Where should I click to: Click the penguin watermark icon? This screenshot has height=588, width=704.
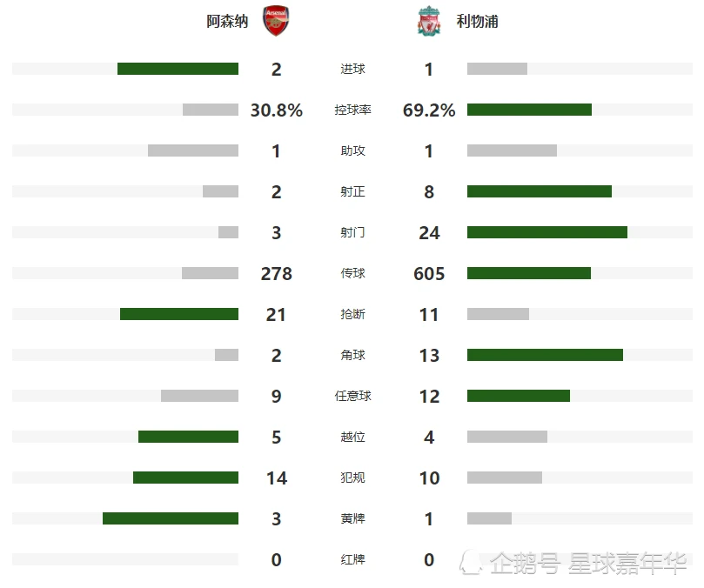471,563
